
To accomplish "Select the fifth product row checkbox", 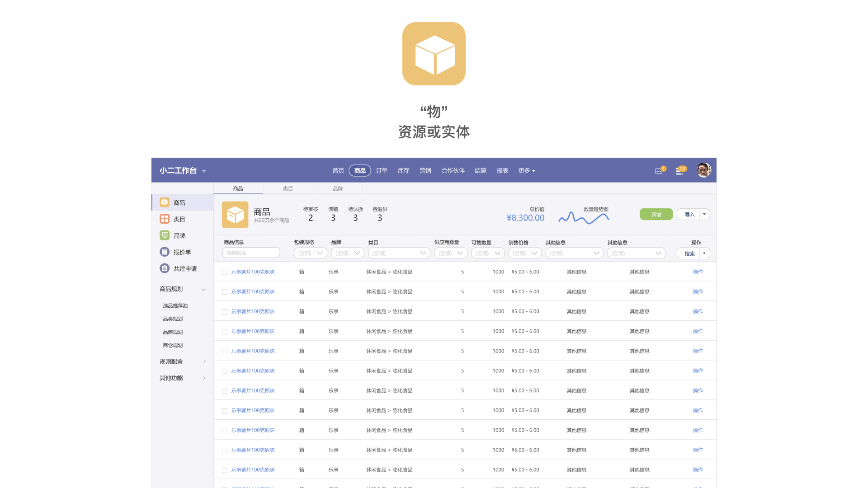I will pos(225,352).
